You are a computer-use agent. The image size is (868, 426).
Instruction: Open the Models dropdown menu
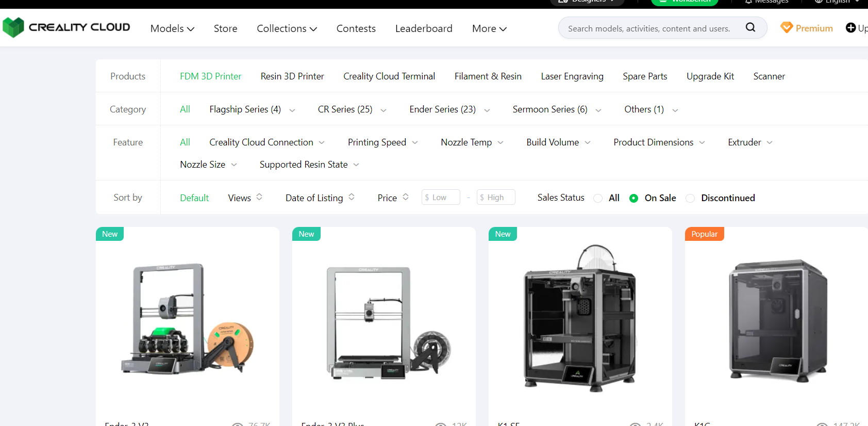tap(172, 28)
